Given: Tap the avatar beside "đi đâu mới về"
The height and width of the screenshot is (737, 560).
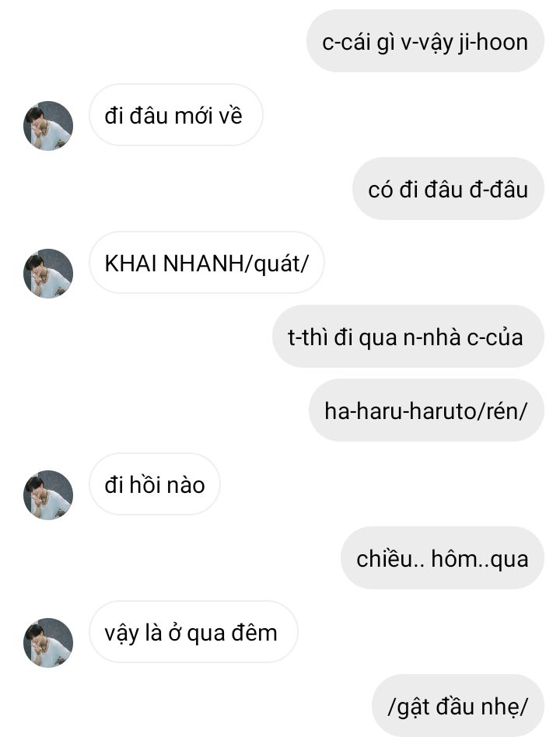Looking at the screenshot, I should click(48, 125).
